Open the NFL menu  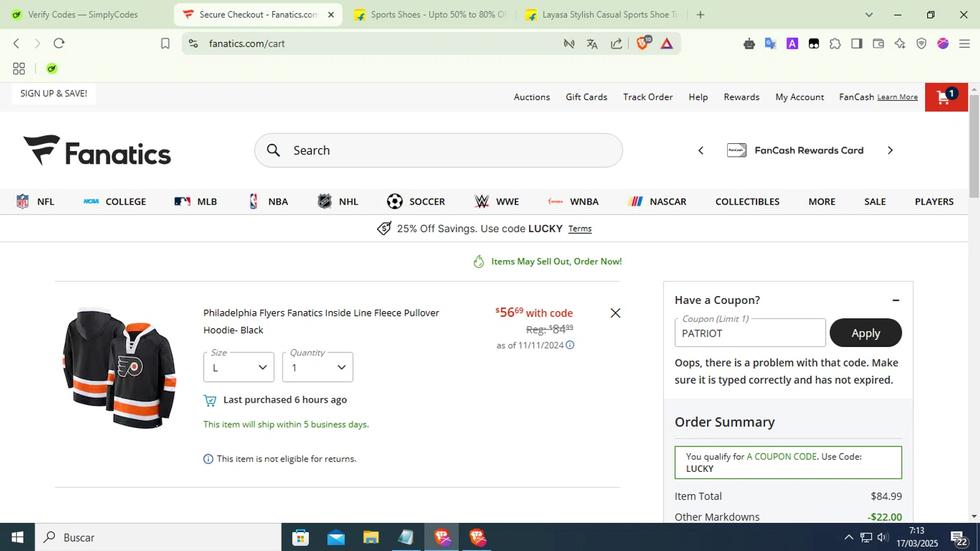click(35, 201)
